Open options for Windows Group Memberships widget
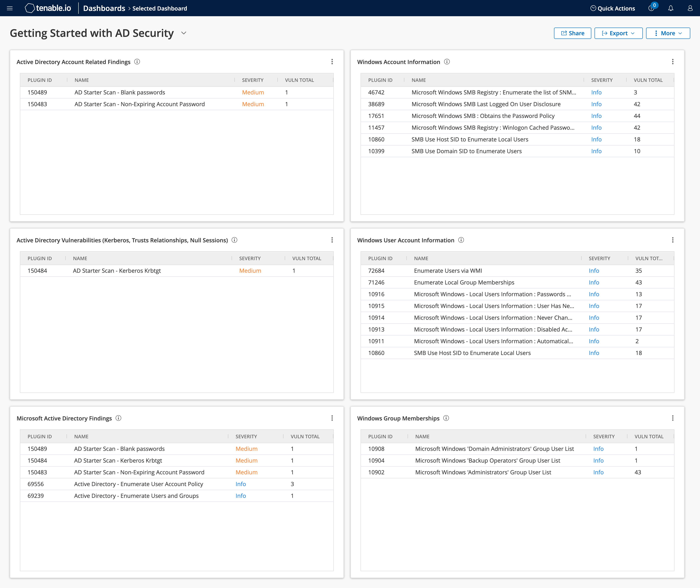This screenshot has height=588, width=700. (673, 418)
